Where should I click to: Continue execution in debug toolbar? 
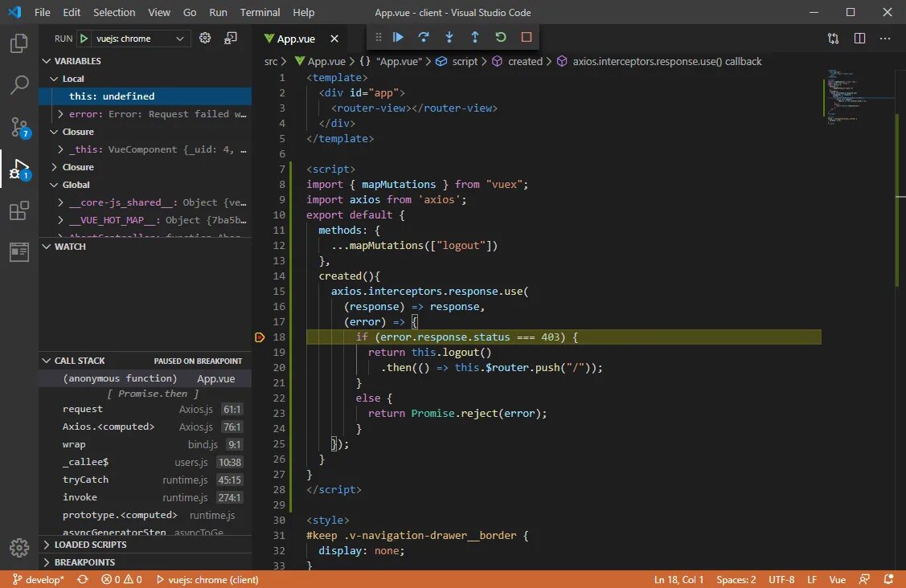coord(398,37)
